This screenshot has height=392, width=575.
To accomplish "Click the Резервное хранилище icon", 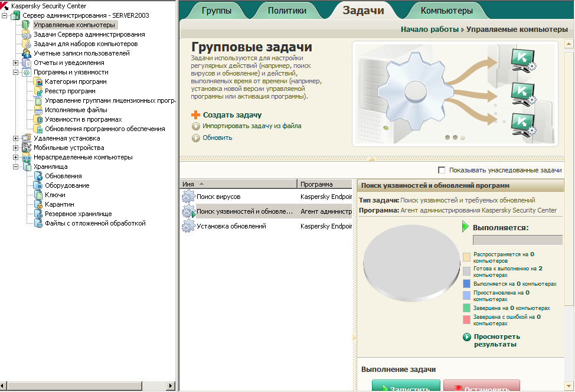I will coord(38,214).
